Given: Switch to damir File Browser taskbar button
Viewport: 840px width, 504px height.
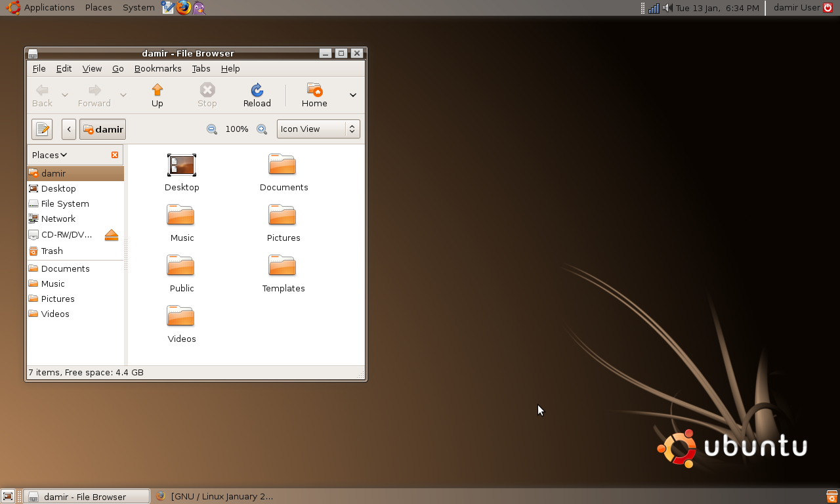Looking at the screenshot, I should click(86, 497).
